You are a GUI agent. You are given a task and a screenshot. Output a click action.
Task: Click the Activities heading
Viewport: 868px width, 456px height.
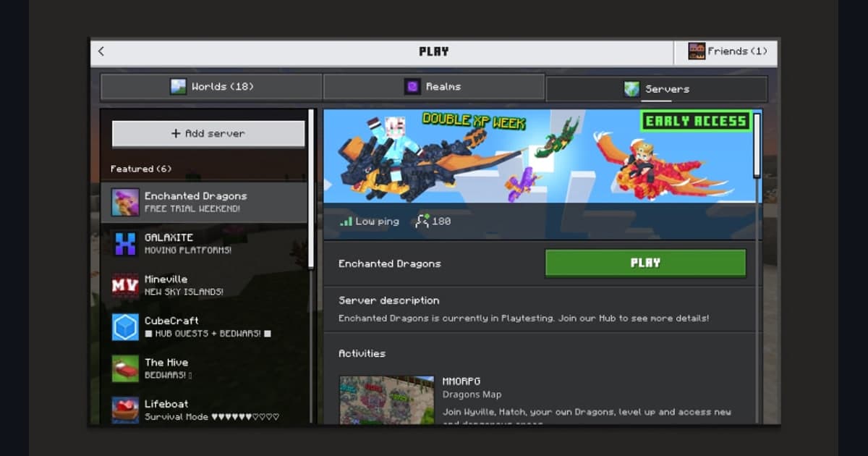click(362, 353)
